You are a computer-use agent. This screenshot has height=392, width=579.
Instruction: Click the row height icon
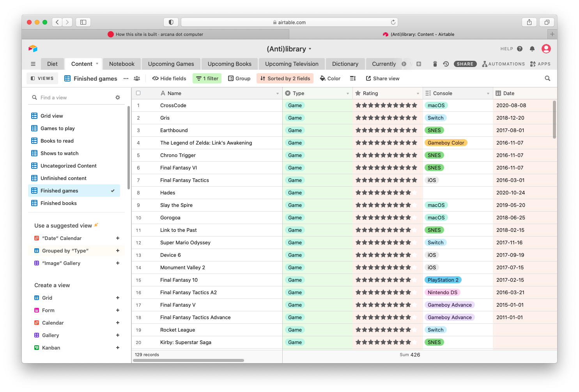(x=353, y=78)
